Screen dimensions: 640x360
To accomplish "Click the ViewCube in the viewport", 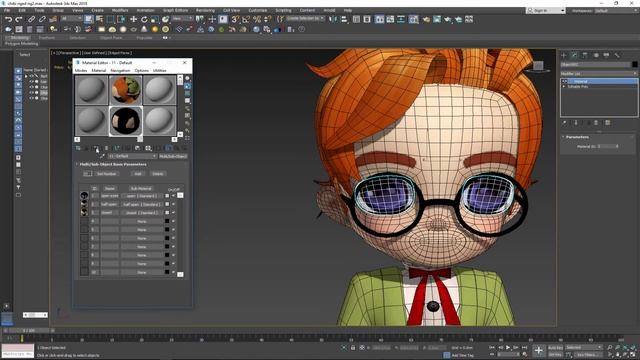I will [538, 66].
